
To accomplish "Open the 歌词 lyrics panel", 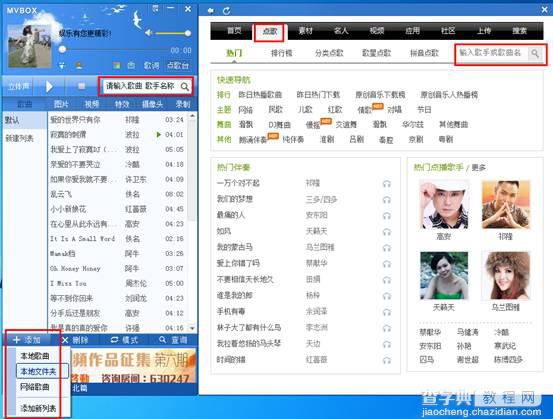I will (x=151, y=66).
